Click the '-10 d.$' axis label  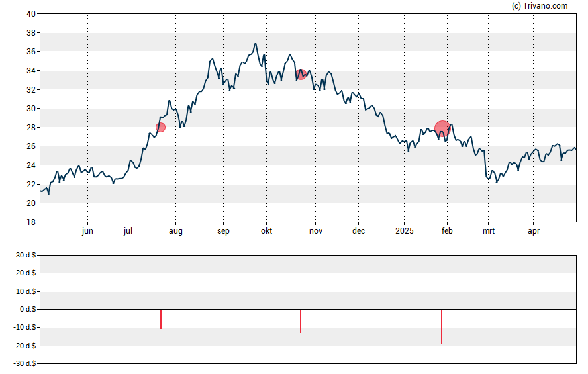click(24, 328)
